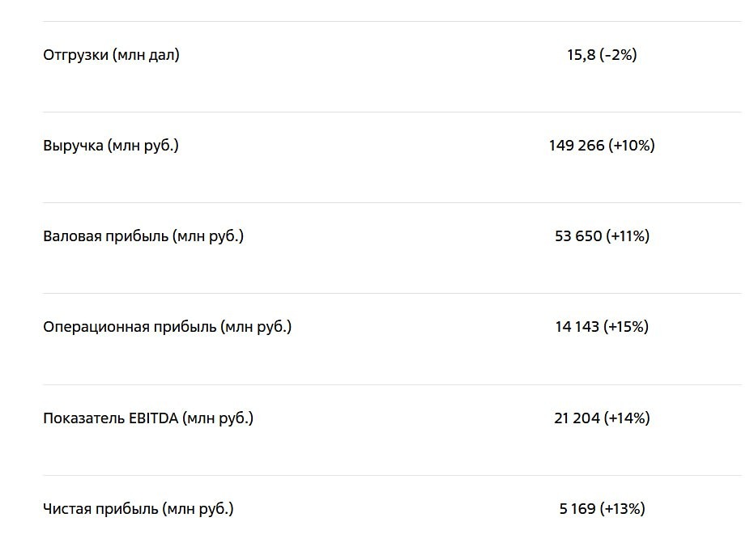The image size is (754, 560).
Task: Click the 'Отгрузки (млн дал)' row label
Action: pos(111,55)
